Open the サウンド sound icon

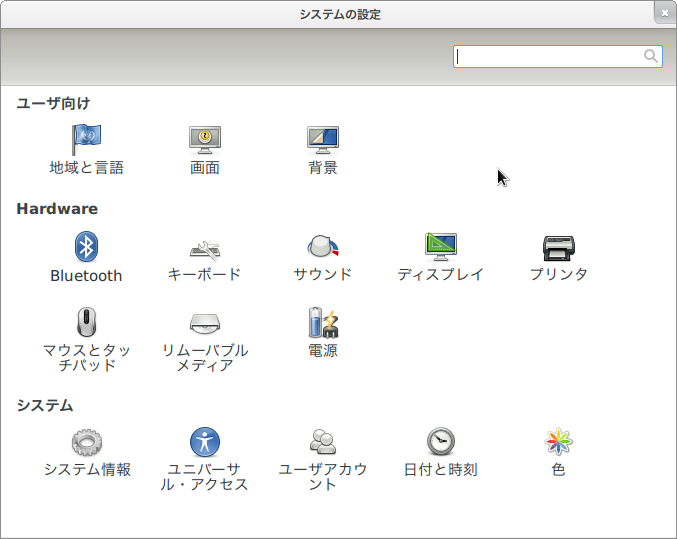point(323,247)
